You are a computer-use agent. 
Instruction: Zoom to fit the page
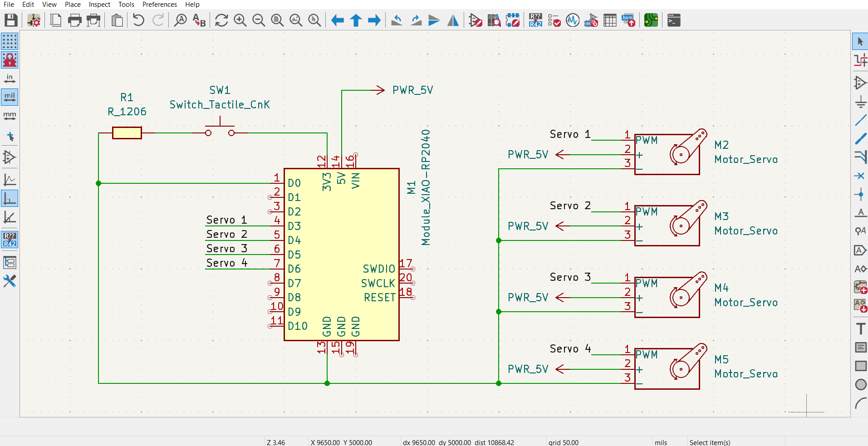tap(277, 20)
